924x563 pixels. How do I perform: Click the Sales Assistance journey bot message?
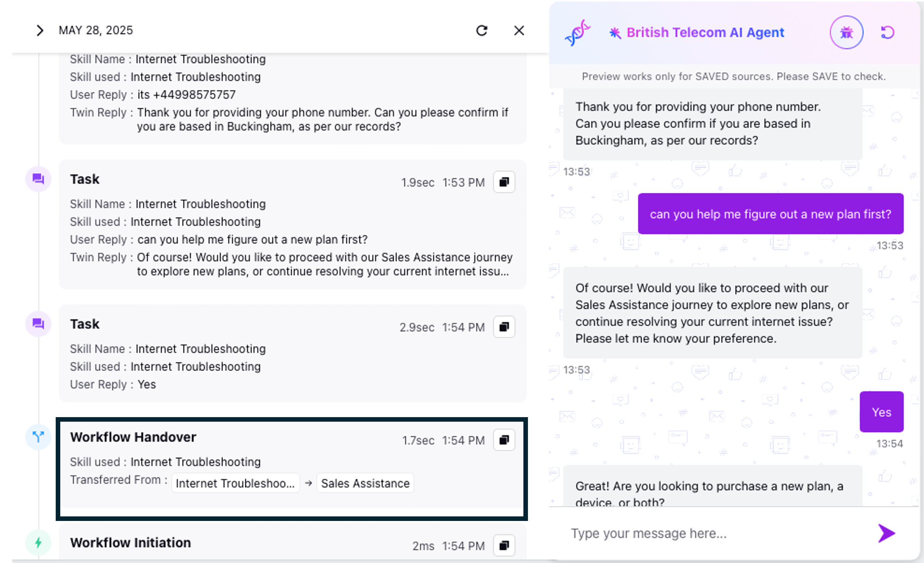click(x=713, y=313)
